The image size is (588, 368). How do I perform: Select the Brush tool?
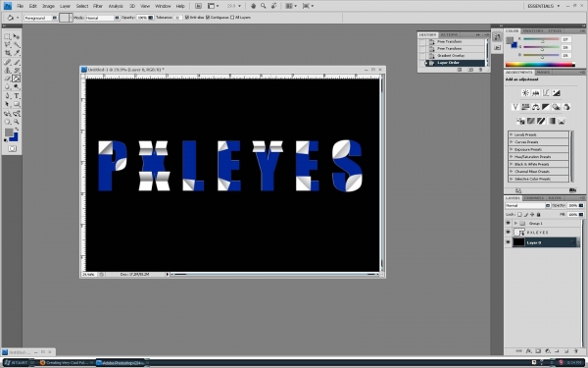[x=17, y=63]
